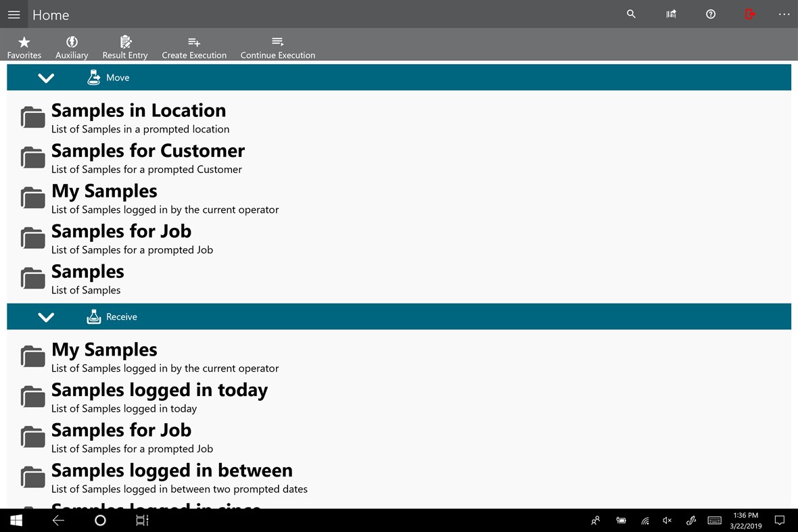
Task: Open Samples for Customer list
Action: point(147,151)
